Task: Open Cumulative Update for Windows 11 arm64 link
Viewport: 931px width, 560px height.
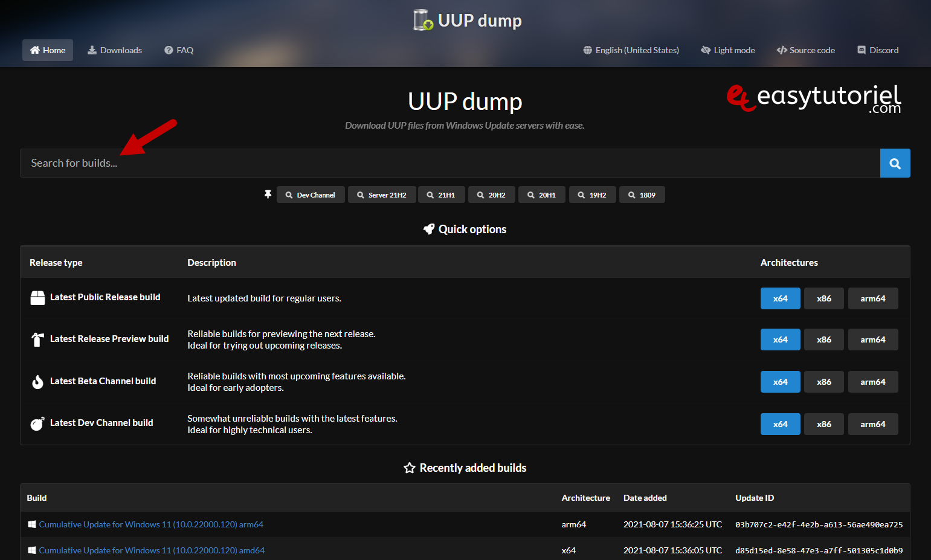Action: pos(151,524)
